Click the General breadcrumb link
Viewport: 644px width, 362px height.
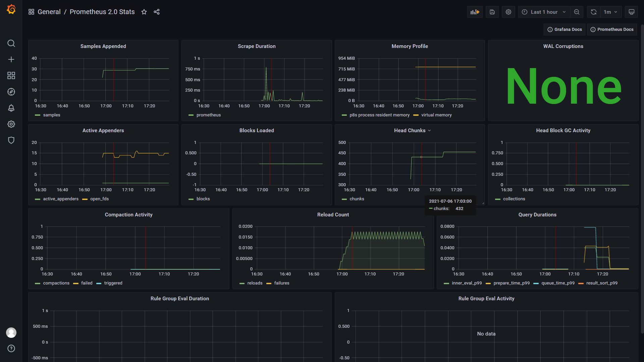pyautogui.click(x=49, y=12)
